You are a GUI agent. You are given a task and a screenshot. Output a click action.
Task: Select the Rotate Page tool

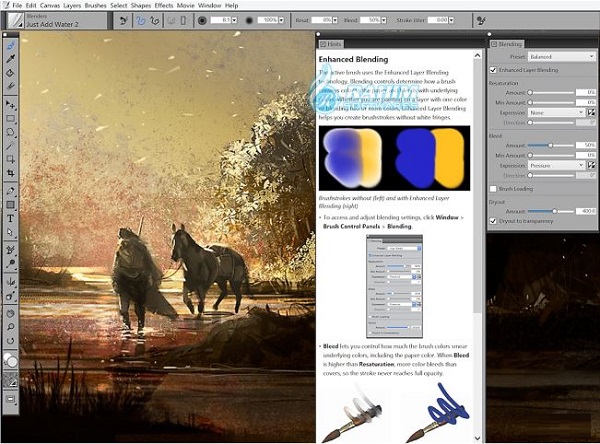pyautogui.click(x=10, y=341)
